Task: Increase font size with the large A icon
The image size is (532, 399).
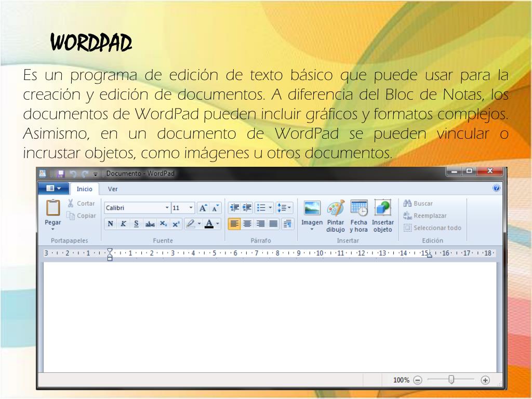Action: point(203,208)
